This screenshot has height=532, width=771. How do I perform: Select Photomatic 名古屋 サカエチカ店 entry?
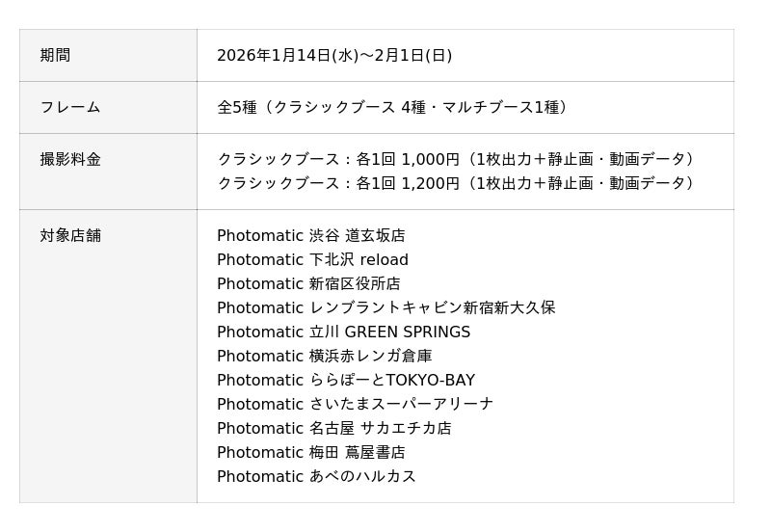point(333,429)
